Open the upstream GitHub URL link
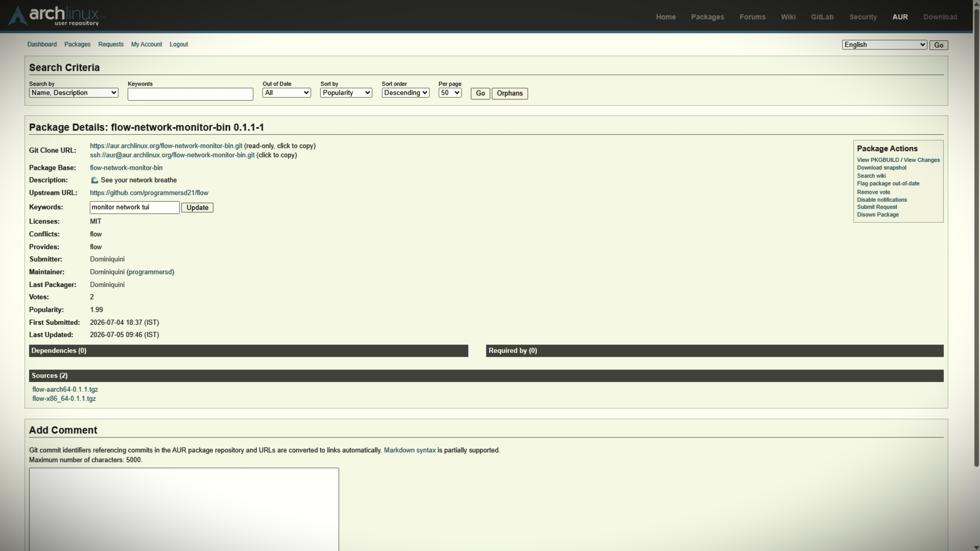 pyautogui.click(x=149, y=193)
